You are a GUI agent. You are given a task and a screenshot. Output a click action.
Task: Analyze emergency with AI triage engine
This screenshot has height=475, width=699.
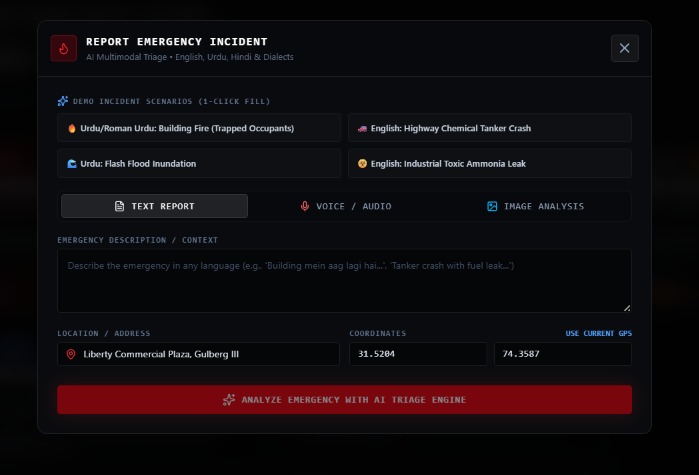tap(344, 400)
